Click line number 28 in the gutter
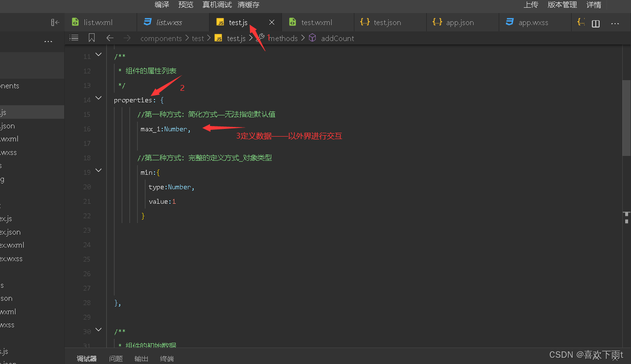This screenshot has width=631, height=364. (x=87, y=303)
